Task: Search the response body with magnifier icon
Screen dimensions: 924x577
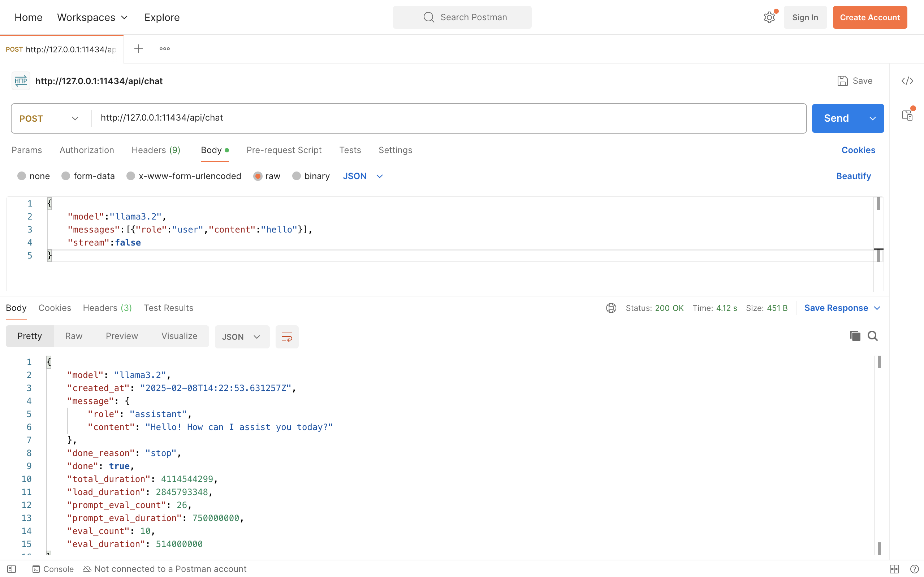Action: [872, 336]
